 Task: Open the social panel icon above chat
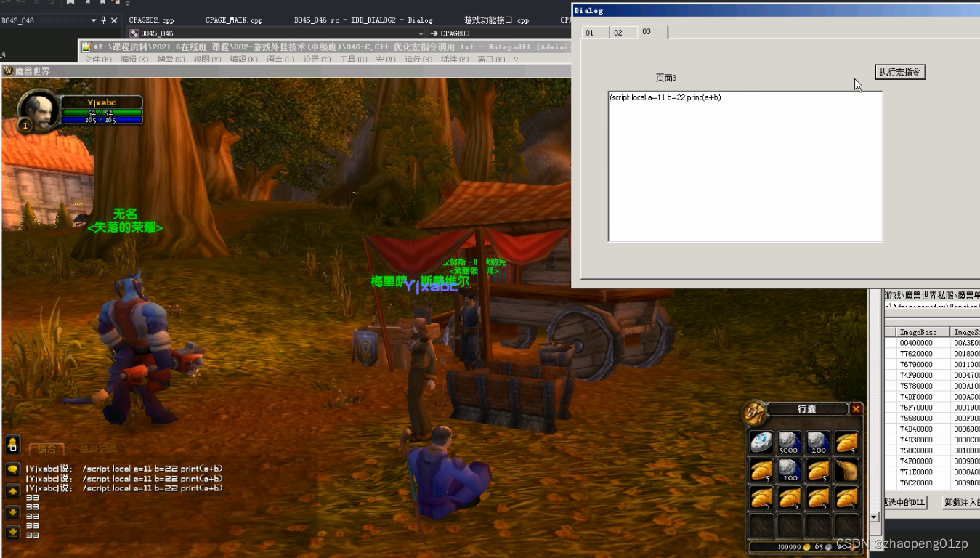pyautogui.click(x=12, y=443)
